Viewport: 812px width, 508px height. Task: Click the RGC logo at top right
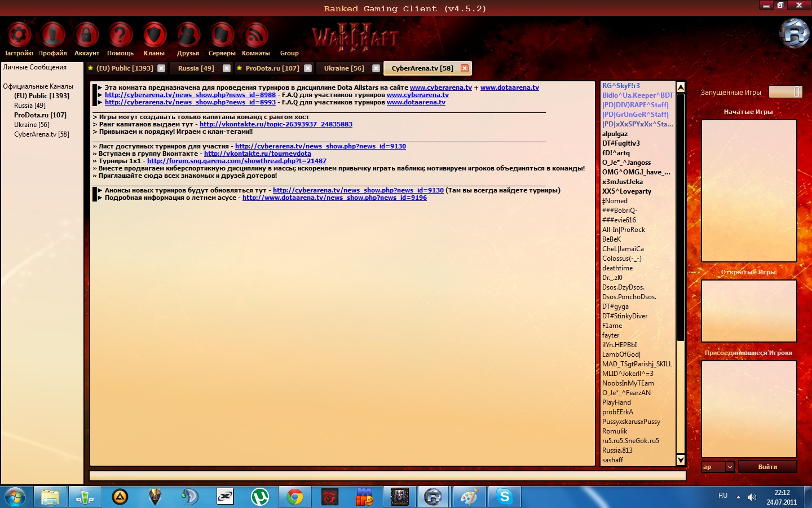click(x=794, y=33)
